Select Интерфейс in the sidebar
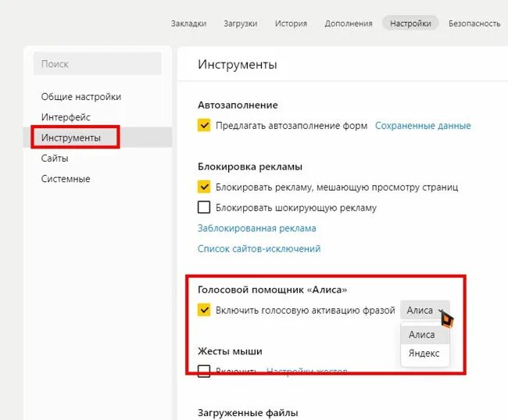Image resolution: width=508 pixels, height=420 pixels. [66, 117]
